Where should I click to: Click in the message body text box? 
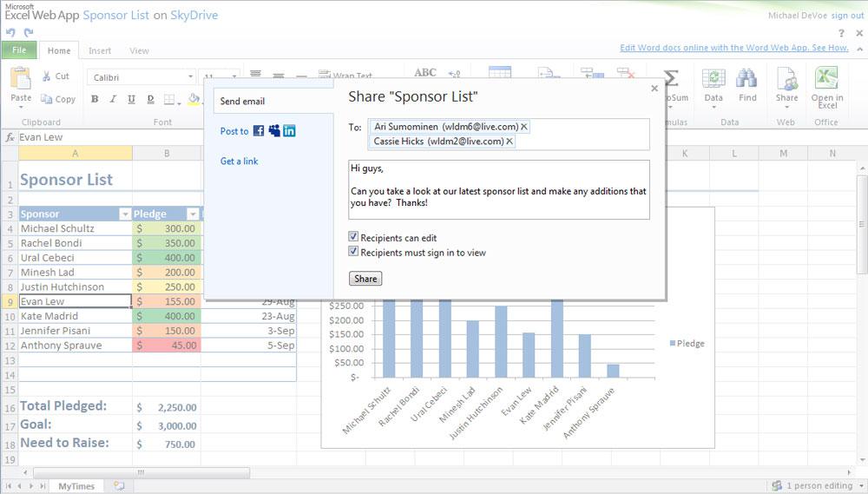pos(499,190)
